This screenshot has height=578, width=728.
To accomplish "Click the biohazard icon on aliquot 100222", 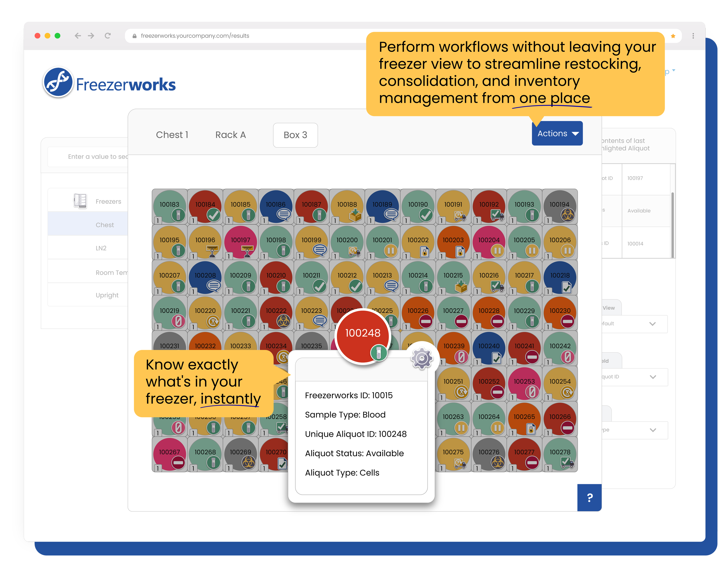I will pos(284,321).
